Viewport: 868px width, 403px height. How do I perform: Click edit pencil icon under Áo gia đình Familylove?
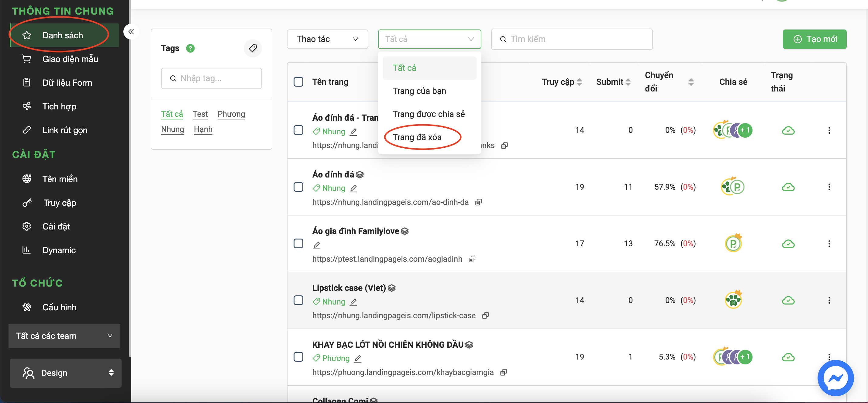click(x=316, y=245)
